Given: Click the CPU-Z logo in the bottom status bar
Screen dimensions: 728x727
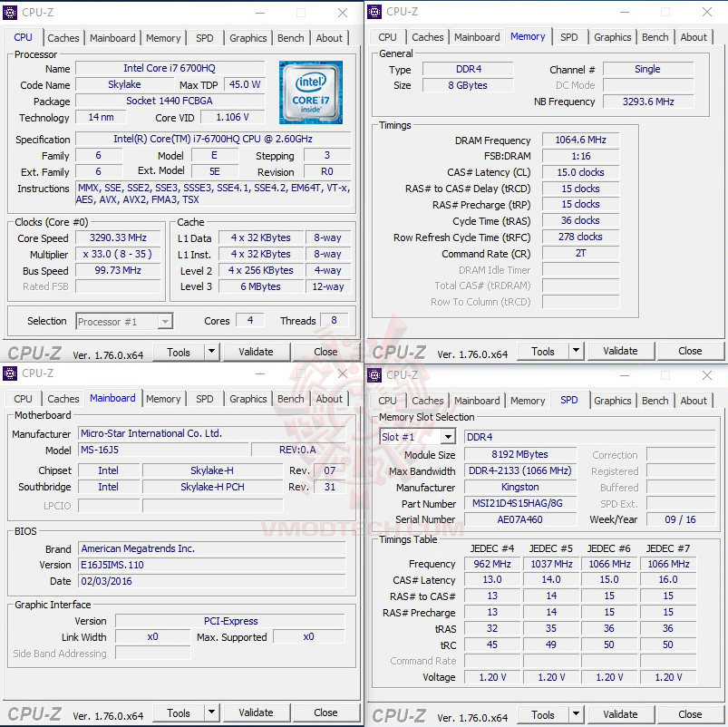Looking at the screenshot, I should tap(34, 352).
